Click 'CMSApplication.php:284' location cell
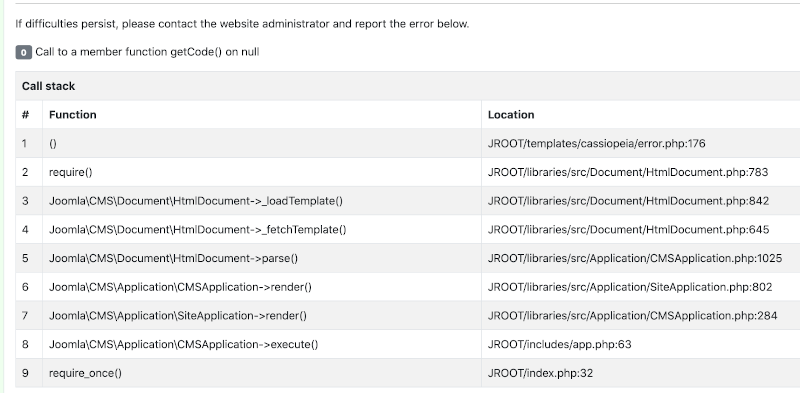Image resolution: width=800 pixels, height=393 pixels. click(633, 315)
